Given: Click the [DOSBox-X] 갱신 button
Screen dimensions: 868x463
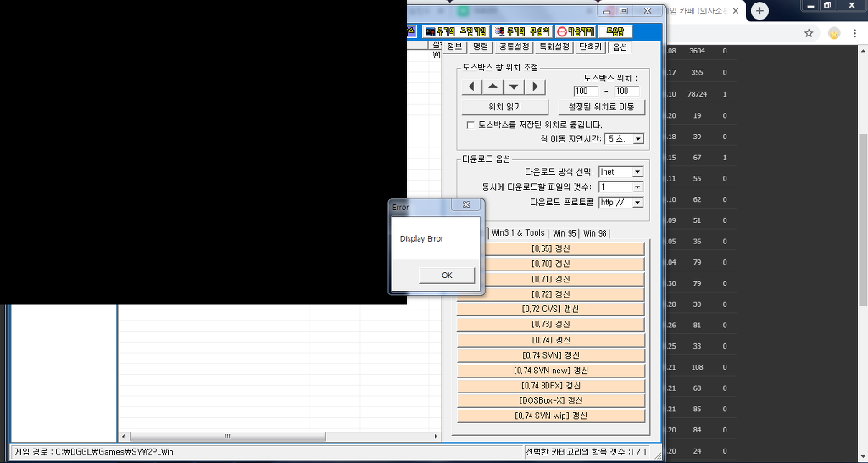Looking at the screenshot, I should point(551,400).
